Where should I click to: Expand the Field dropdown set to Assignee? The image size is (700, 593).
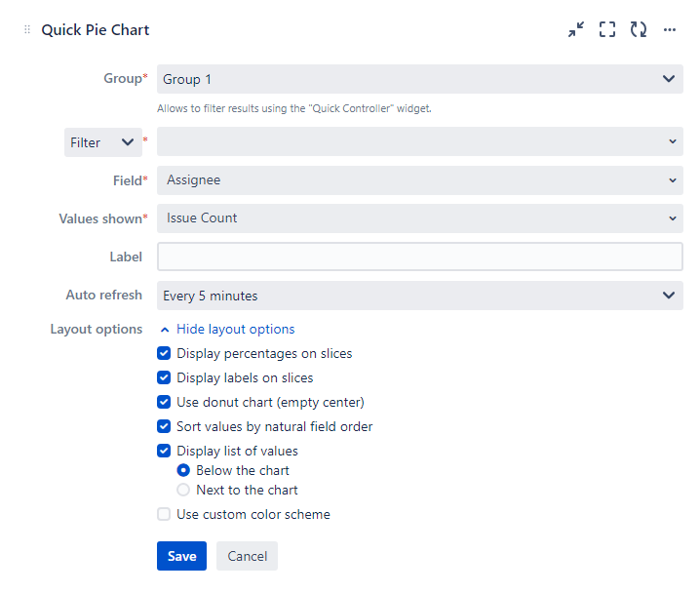[419, 180]
